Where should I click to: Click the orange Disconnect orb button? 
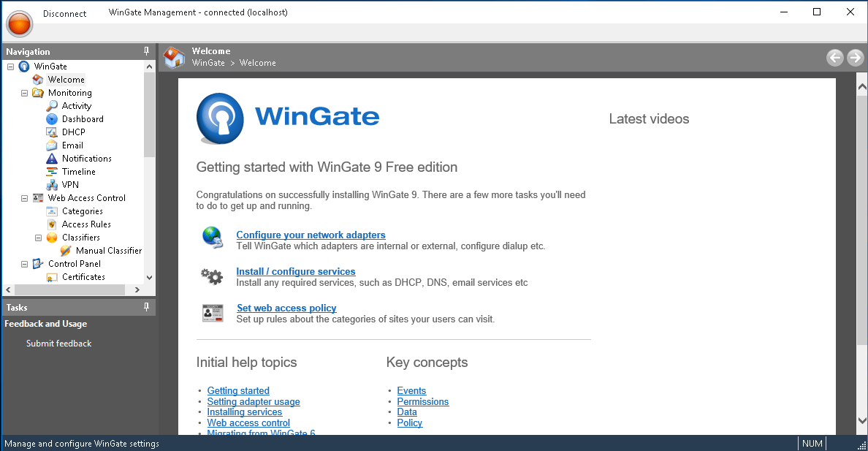20,24
